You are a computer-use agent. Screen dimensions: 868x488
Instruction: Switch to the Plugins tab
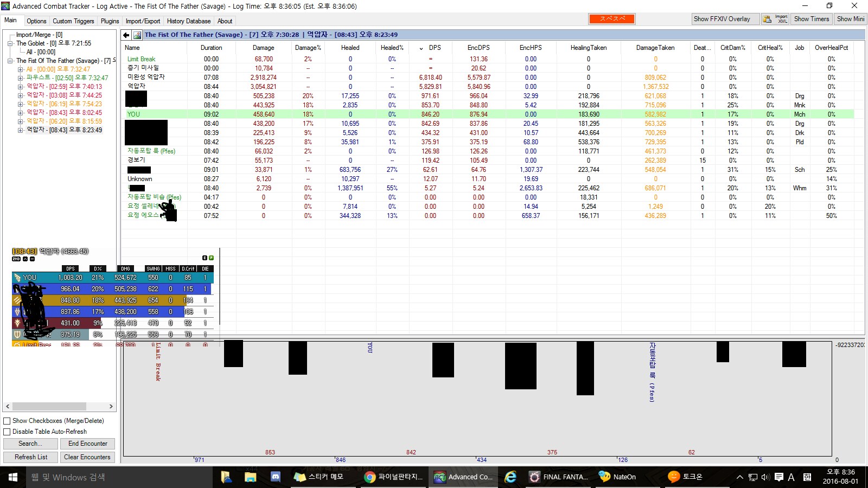[x=110, y=21]
